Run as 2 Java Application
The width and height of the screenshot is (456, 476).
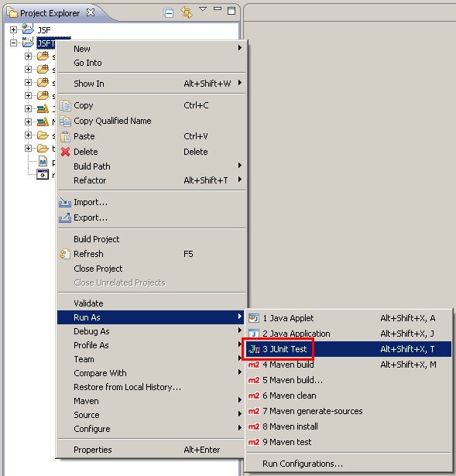(349, 334)
